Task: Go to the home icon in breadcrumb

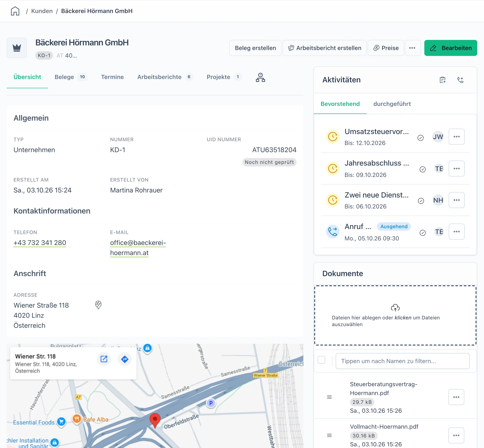Action: point(15,11)
